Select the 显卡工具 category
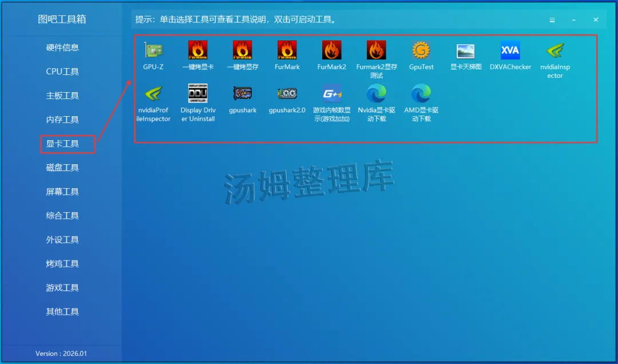Viewport: 618px width, 364px height. [62, 144]
